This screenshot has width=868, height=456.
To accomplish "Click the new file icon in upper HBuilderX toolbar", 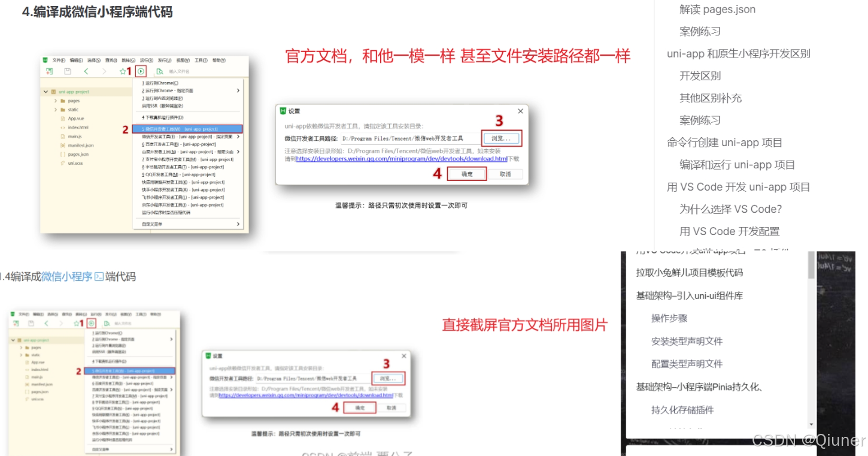I will pyautogui.click(x=49, y=71).
